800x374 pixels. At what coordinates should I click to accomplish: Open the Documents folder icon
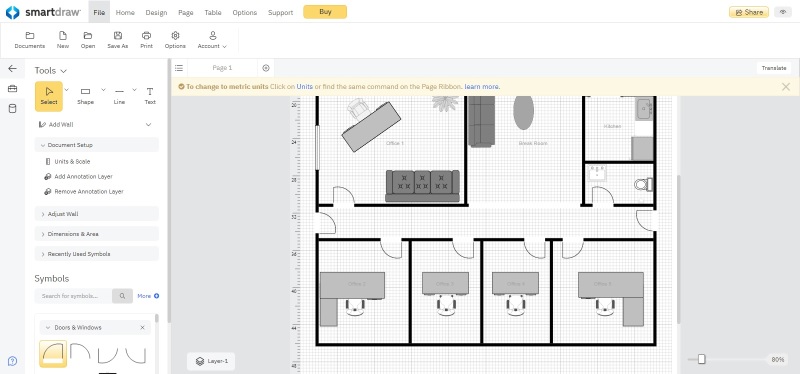(x=30, y=40)
